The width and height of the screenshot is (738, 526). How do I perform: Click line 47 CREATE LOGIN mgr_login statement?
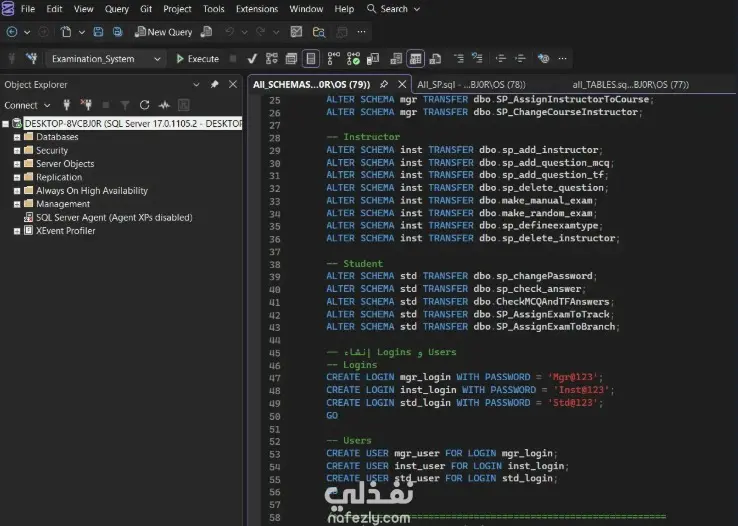pos(465,377)
